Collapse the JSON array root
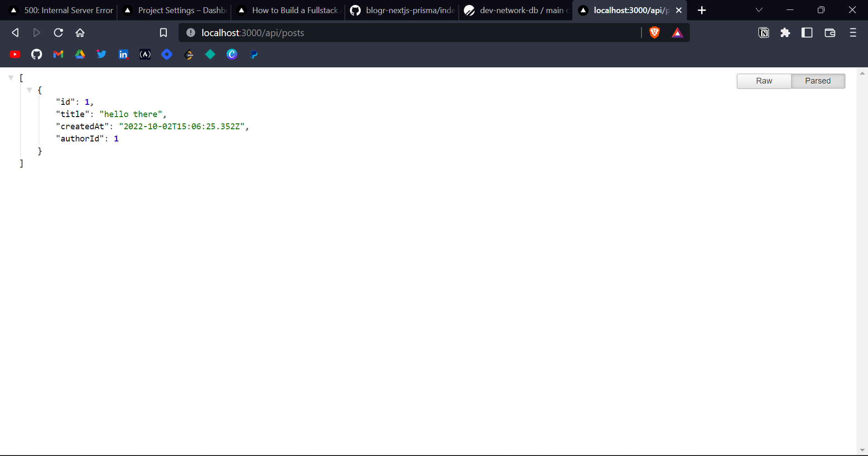 11,77
